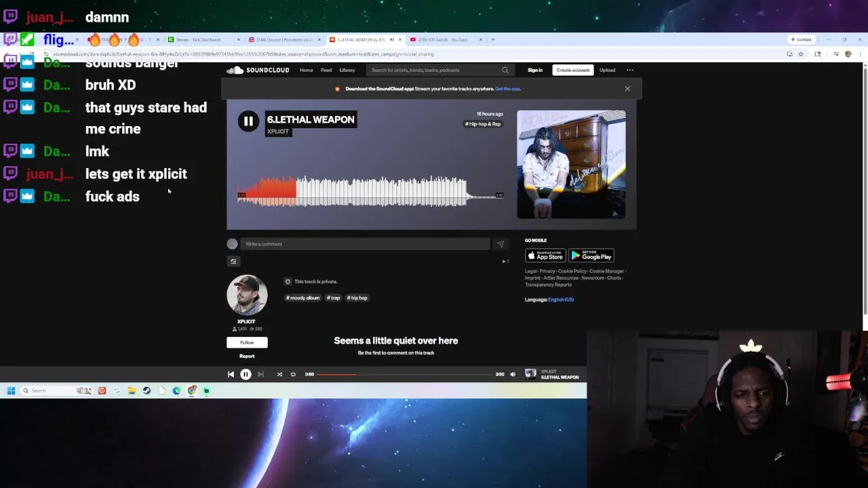Open Microsoft Edge from the taskbar
Screen dimensions: 868x488
click(176, 390)
